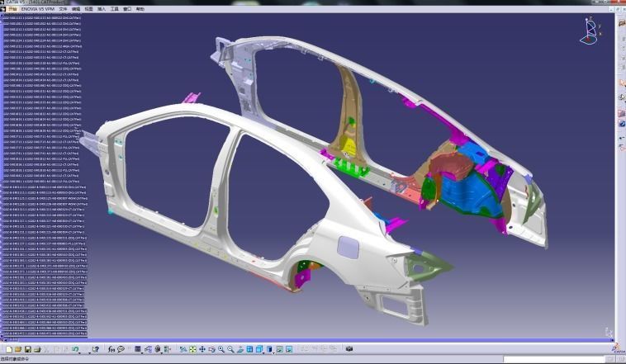
Task: Toggle Hide/Show on selected object
Action: point(279,349)
